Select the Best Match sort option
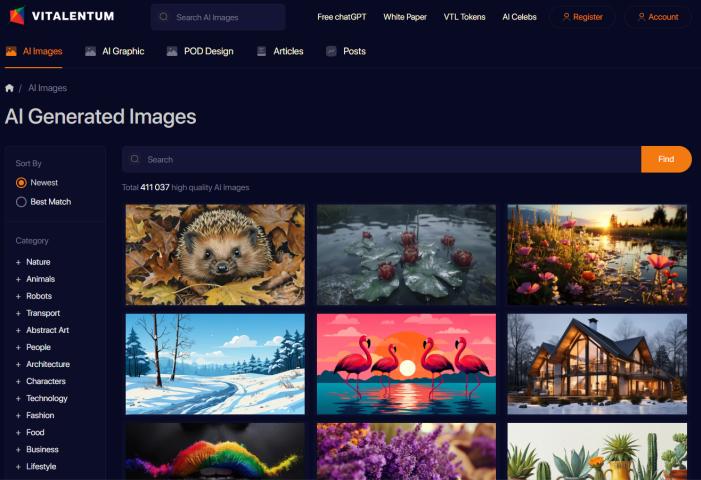The width and height of the screenshot is (701, 480). pos(21,202)
